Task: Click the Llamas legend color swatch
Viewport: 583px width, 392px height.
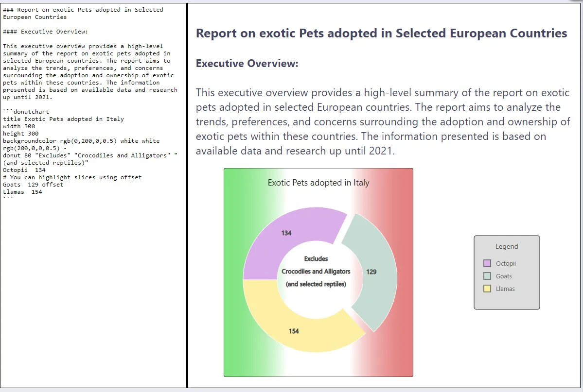Action: 487,289
